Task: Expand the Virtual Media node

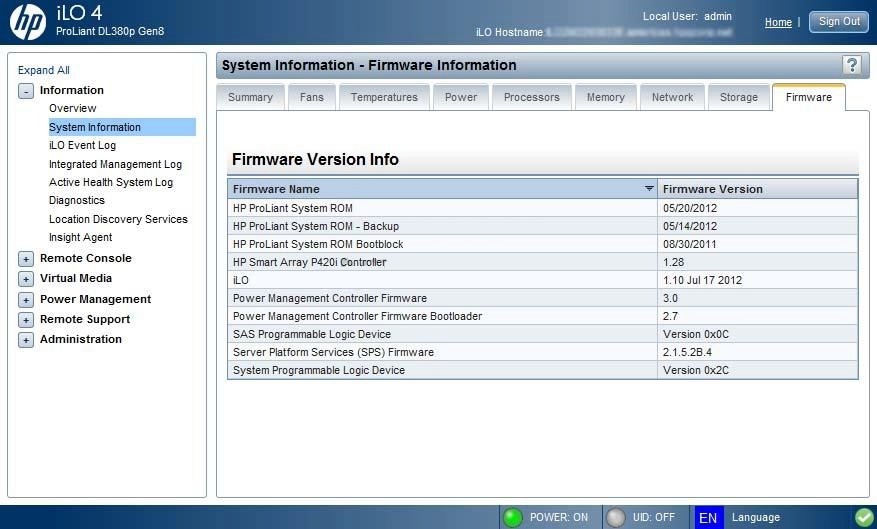Action: pyautogui.click(x=26, y=279)
